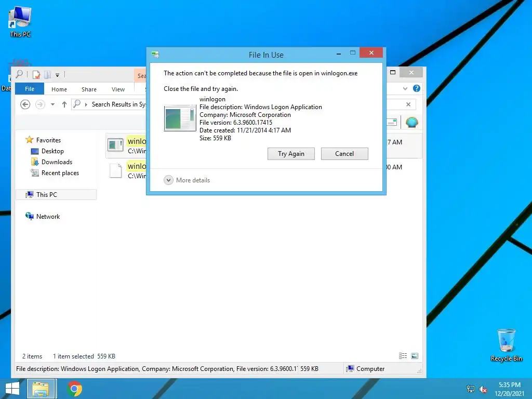This screenshot has height=399, width=532.
Task: Open Desktop under Favorites
Action: point(47,151)
